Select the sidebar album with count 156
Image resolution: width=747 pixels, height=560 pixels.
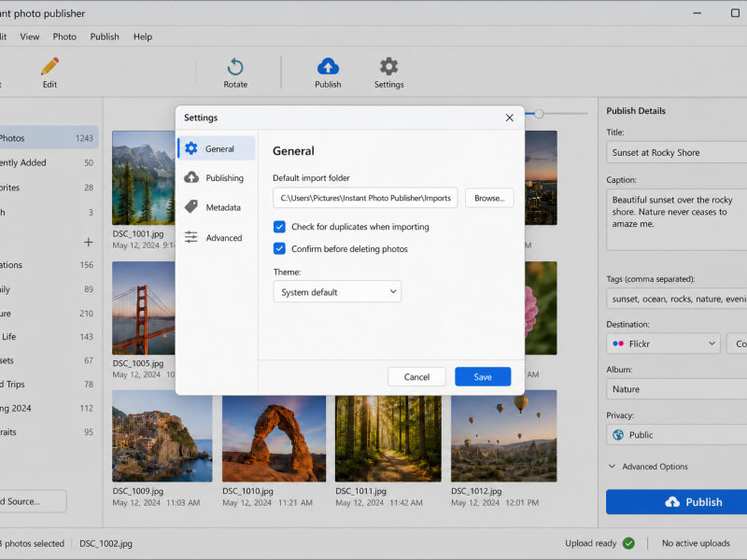coord(48,265)
